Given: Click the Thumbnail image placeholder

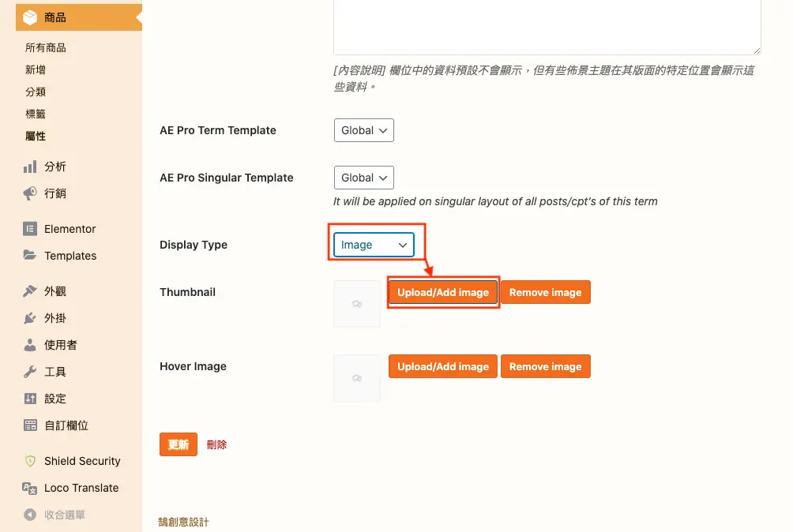Looking at the screenshot, I should (x=357, y=304).
